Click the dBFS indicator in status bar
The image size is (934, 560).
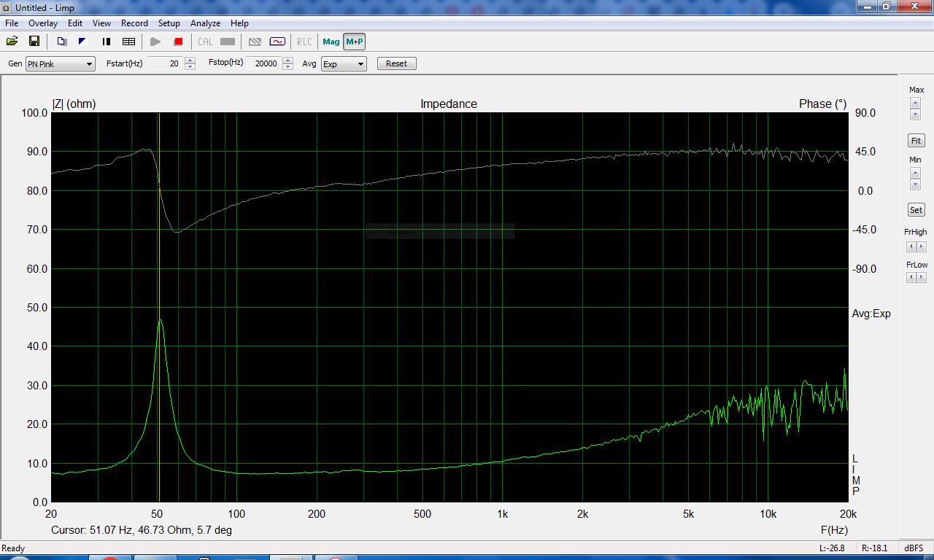click(x=913, y=548)
